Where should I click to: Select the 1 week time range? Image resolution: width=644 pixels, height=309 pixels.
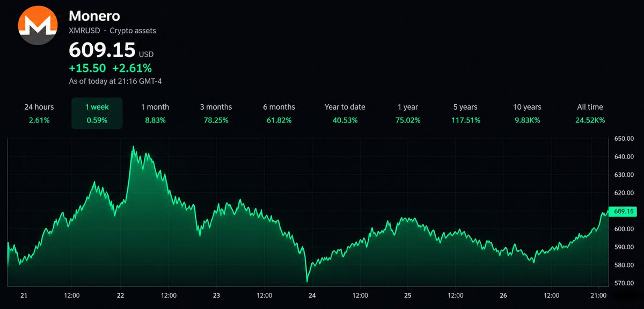(97, 113)
